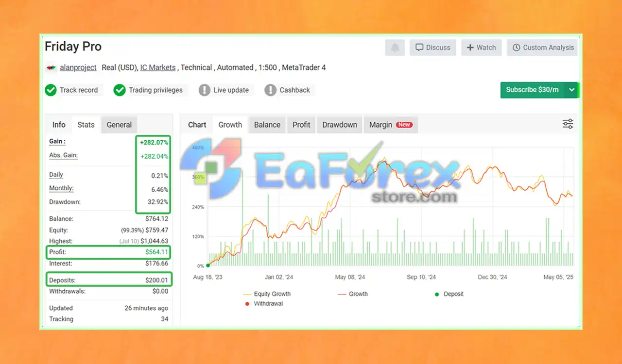Click the Highest value $1,044.63
Viewport: 622px width, 364px height.
(x=155, y=241)
